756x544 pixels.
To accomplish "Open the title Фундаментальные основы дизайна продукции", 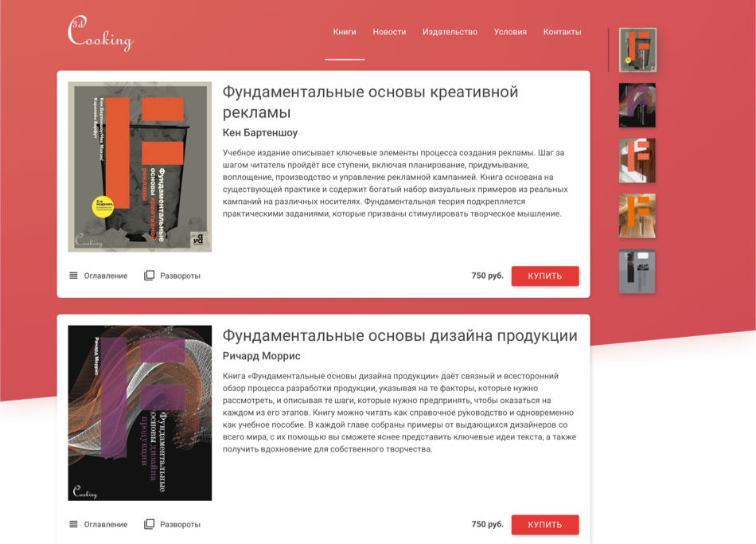I will tap(399, 335).
